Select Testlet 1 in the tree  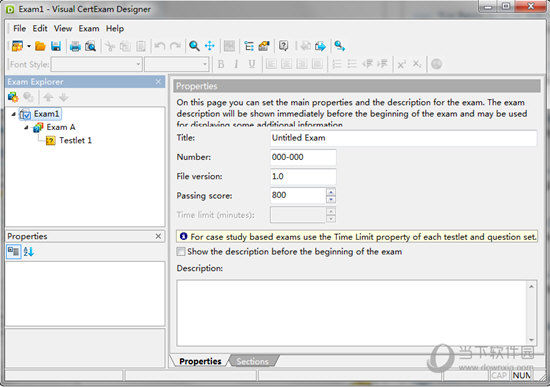pos(75,140)
